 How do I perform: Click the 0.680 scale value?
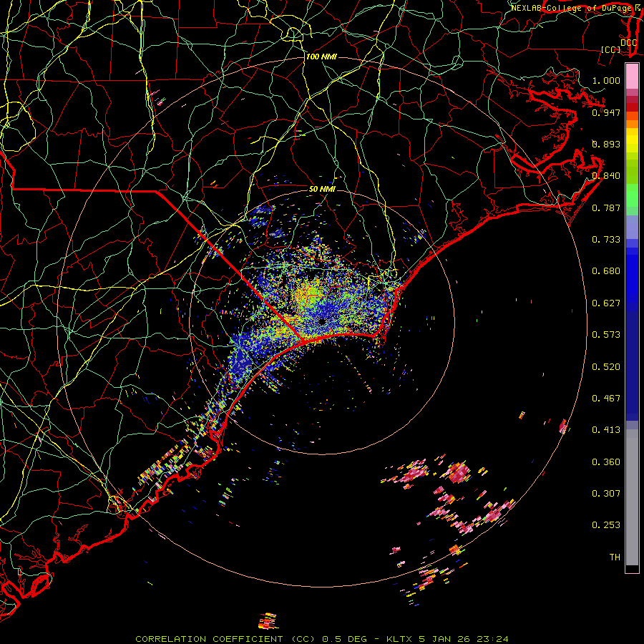point(606,271)
